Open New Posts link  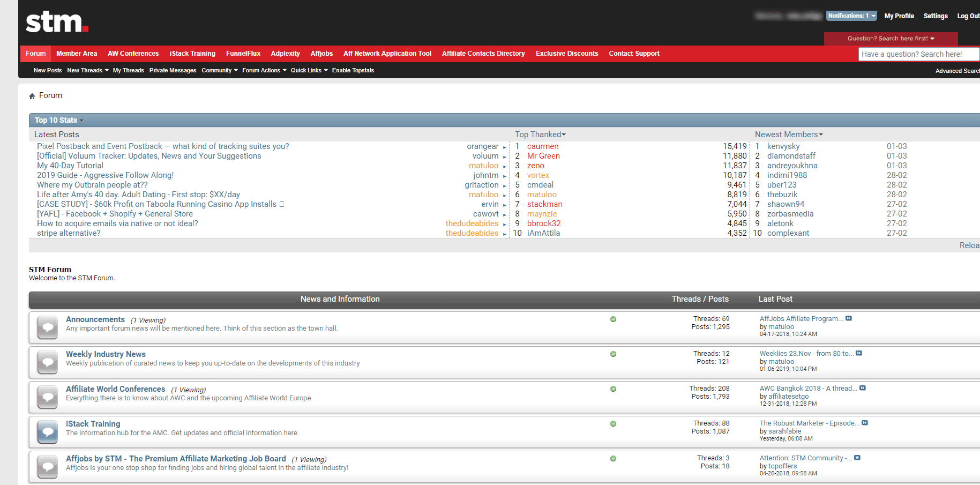pyautogui.click(x=48, y=70)
